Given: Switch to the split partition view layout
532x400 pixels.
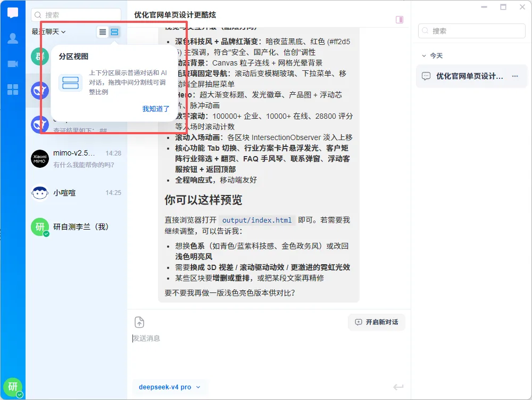Looking at the screenshot, I should pyautogui.click(x=115, y=32).
